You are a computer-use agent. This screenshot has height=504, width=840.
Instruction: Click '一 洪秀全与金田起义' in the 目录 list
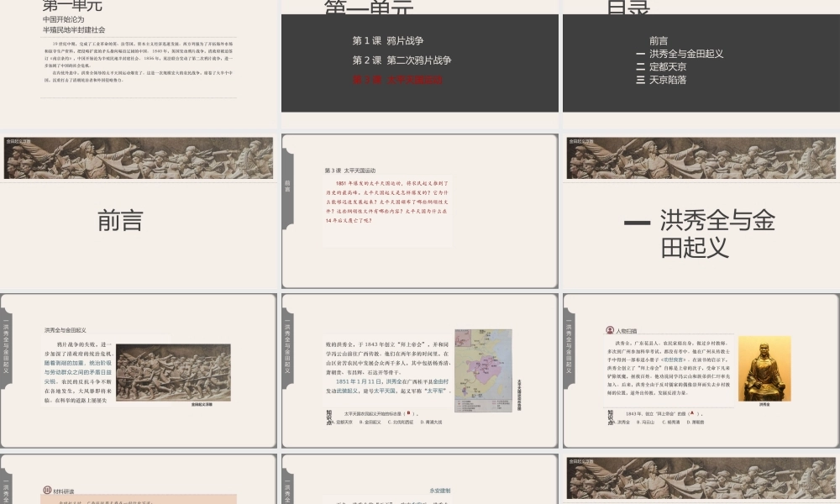[680, 54]
